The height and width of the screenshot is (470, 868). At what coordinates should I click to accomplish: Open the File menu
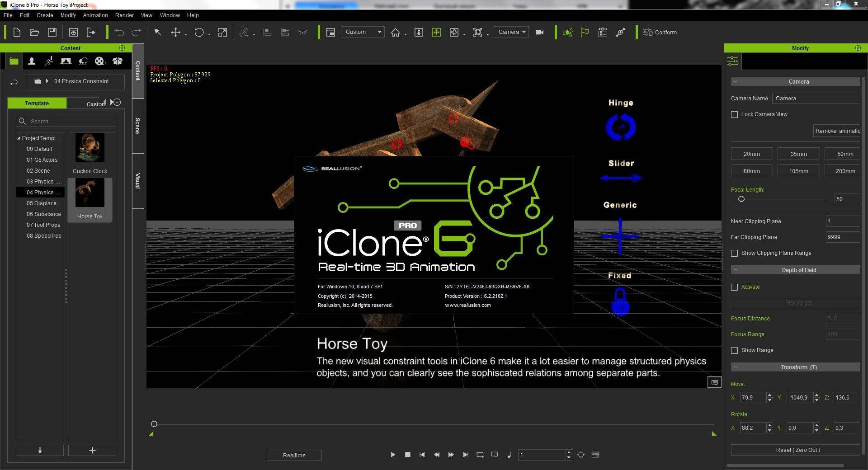pyautogui.click(x=8, y=15)
